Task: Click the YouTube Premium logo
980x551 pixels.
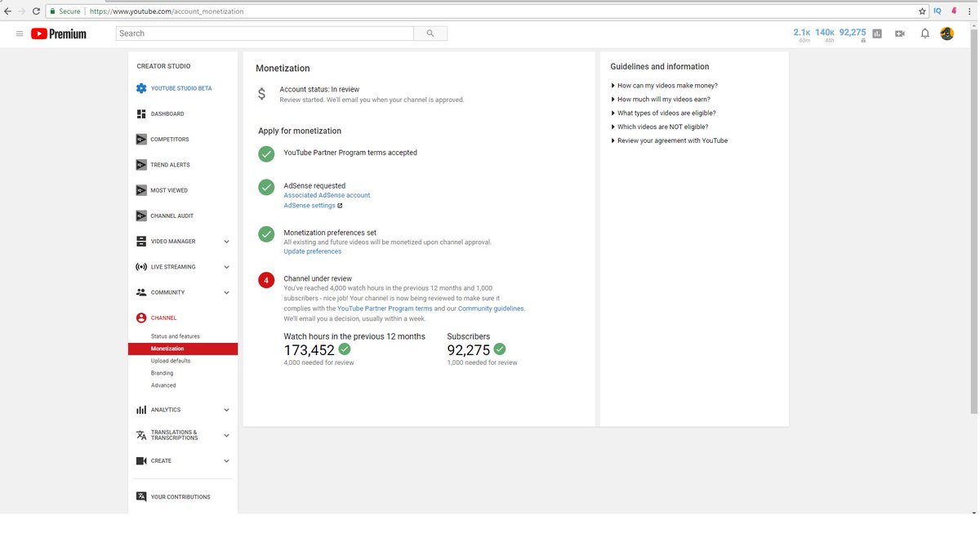Action: [59, 33]
